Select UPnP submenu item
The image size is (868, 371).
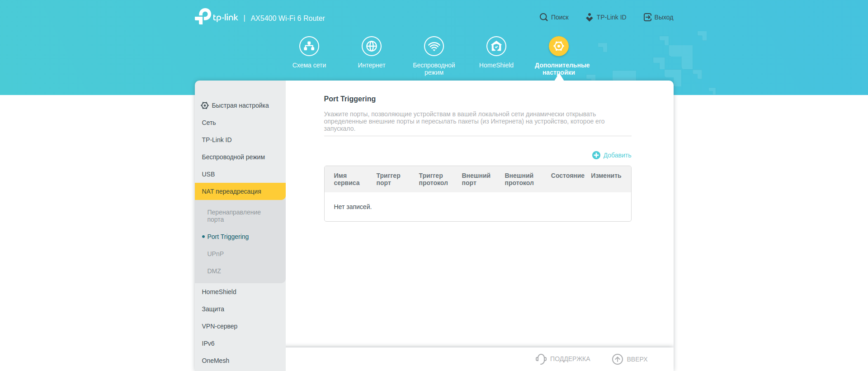(x=216, y=254)
